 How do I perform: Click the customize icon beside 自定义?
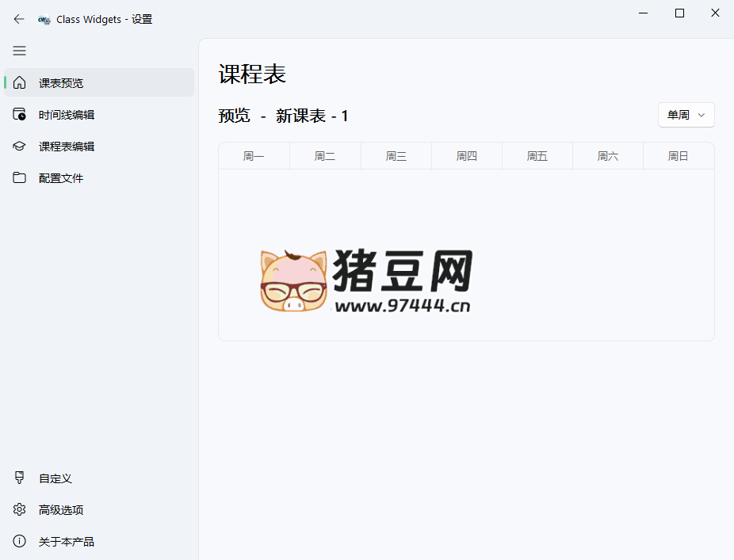pos(19,478)
